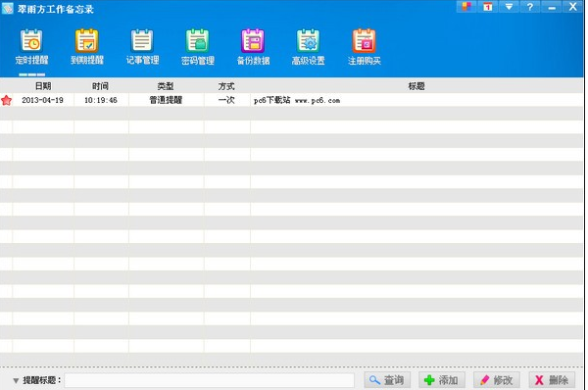588x390 pixels.
Task: Open the 注册购买 register purchase section
Action: coord(365,46)
